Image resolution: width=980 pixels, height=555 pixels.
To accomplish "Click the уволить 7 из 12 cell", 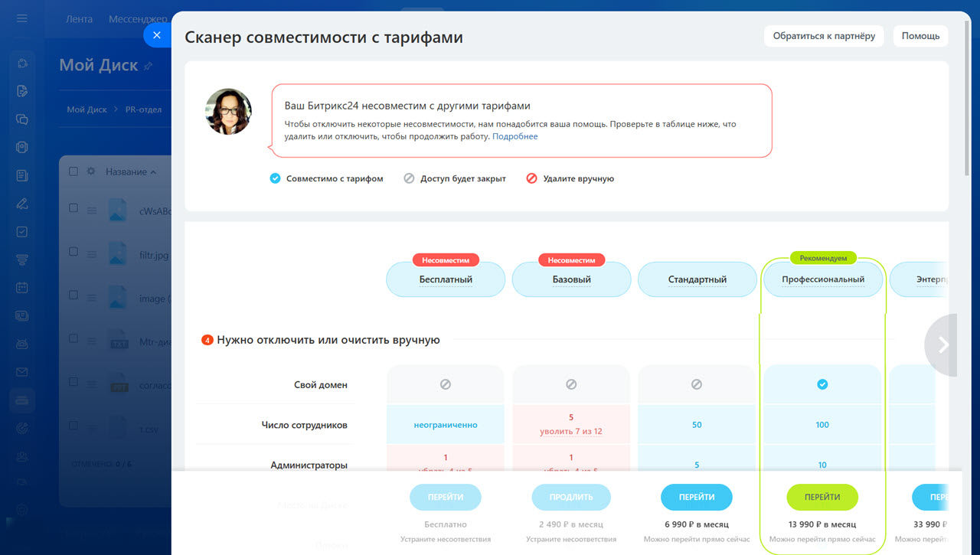I will point(571,425).
